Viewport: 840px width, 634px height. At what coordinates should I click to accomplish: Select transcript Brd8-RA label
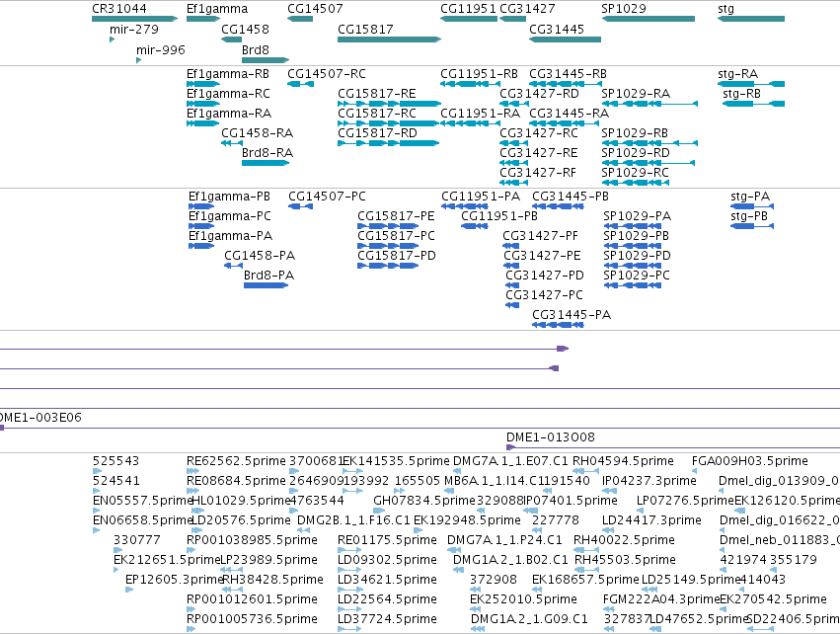pos(267,152)
